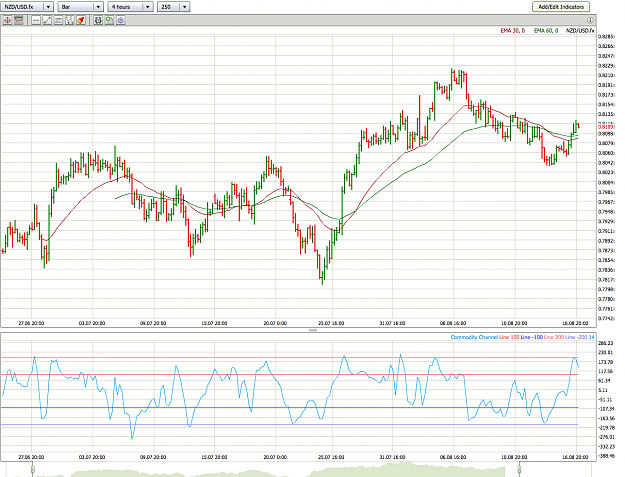Select the parallel channel lines tool

click(x=58, y=20)
